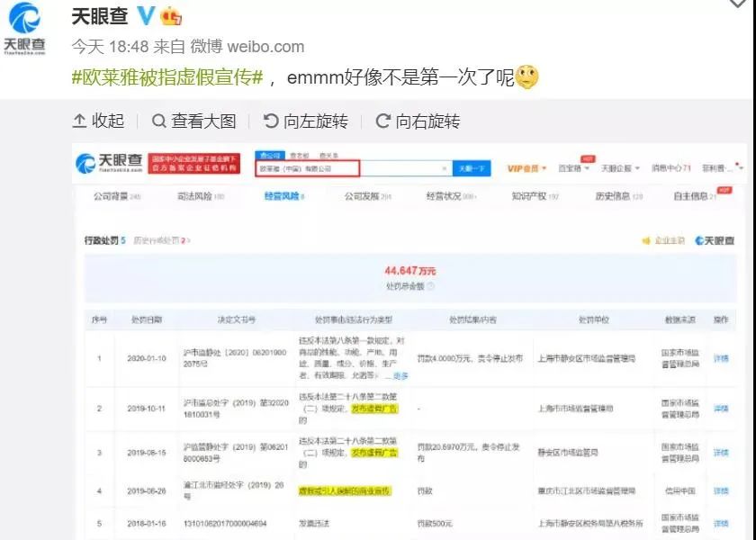
Task: Select the 查公司 search tab
Action: click(x=270, y=155)
